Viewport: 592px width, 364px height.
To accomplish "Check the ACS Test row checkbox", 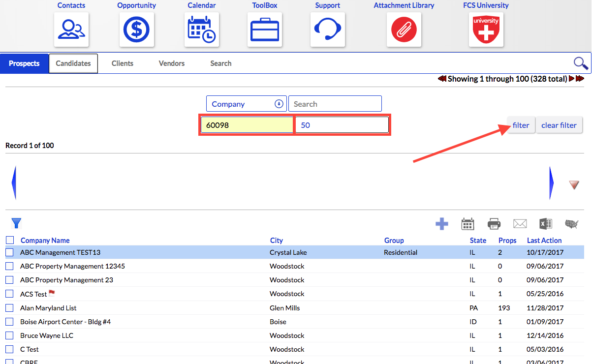I will click(x=10, y=294).
